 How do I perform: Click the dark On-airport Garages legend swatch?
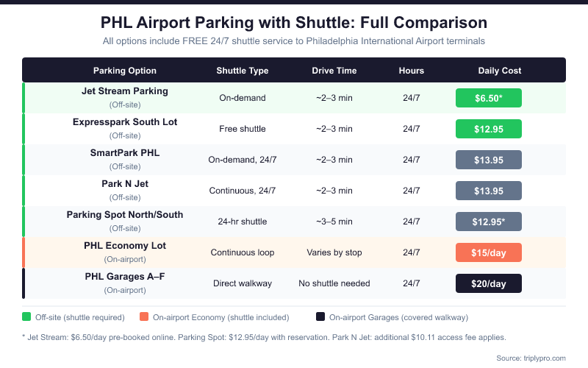pyautogui.click(x=320, y=317)
